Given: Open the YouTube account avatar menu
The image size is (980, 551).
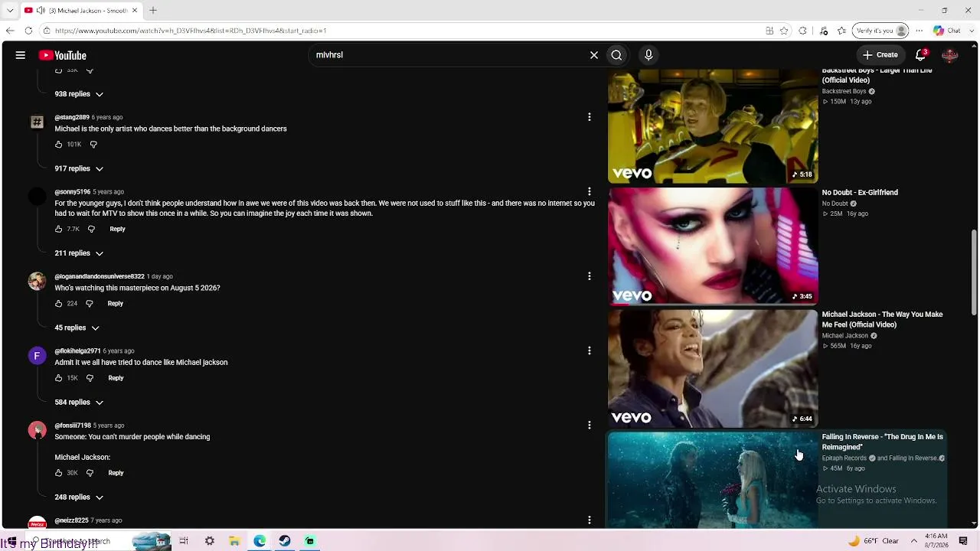Looking at the screenshot, I should click(x=950, y=55).
